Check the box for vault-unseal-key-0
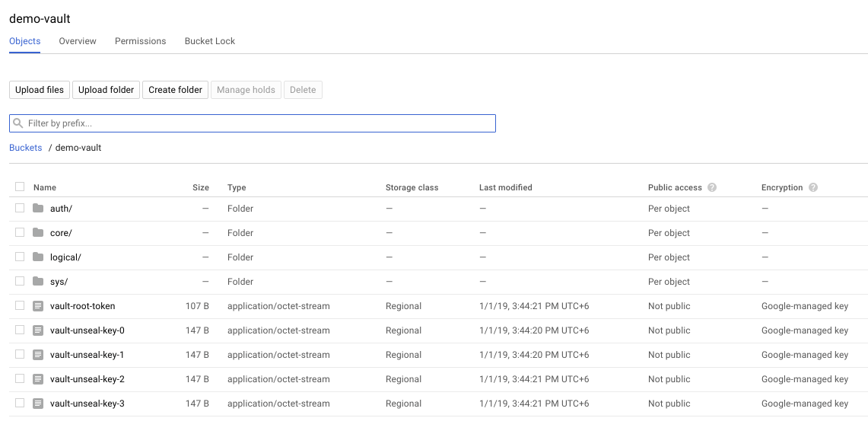The height and width of the screenshot is (434, 868). 20,330
